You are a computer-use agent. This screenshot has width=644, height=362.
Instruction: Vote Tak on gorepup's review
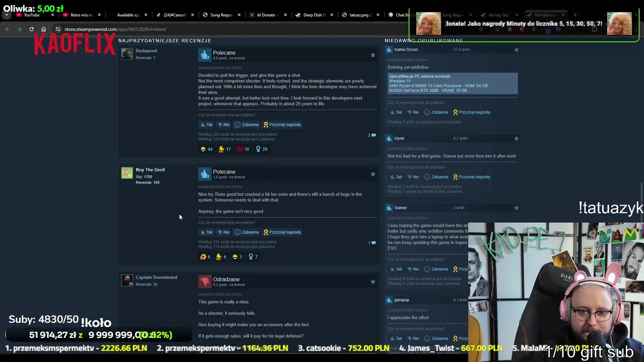point(395,338)
